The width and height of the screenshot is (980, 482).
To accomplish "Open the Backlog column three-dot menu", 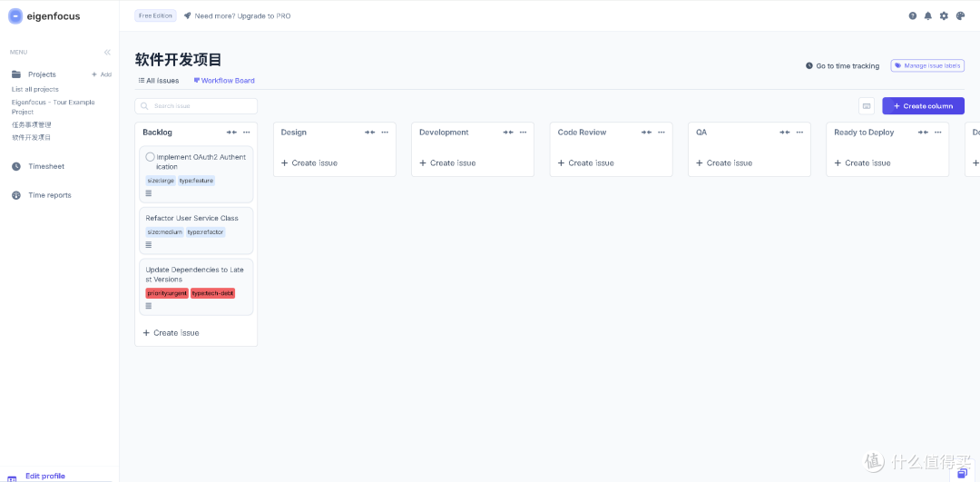I will point(247,133).
